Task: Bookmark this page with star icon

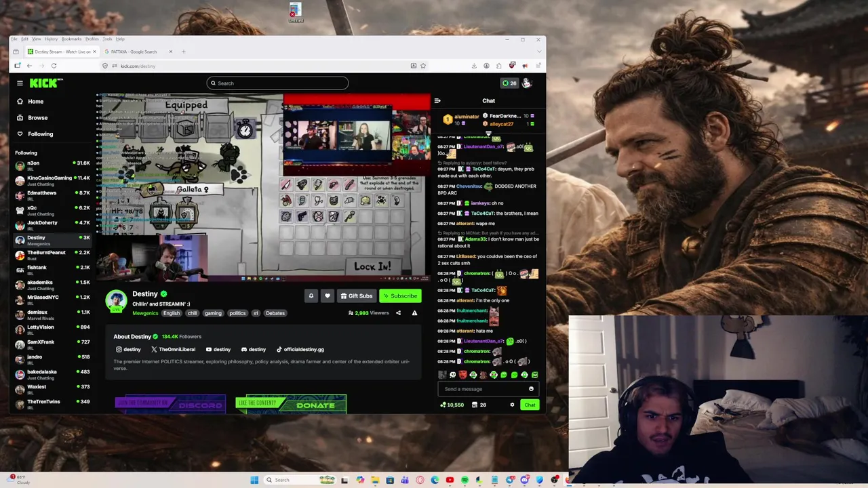Action: 423,66
